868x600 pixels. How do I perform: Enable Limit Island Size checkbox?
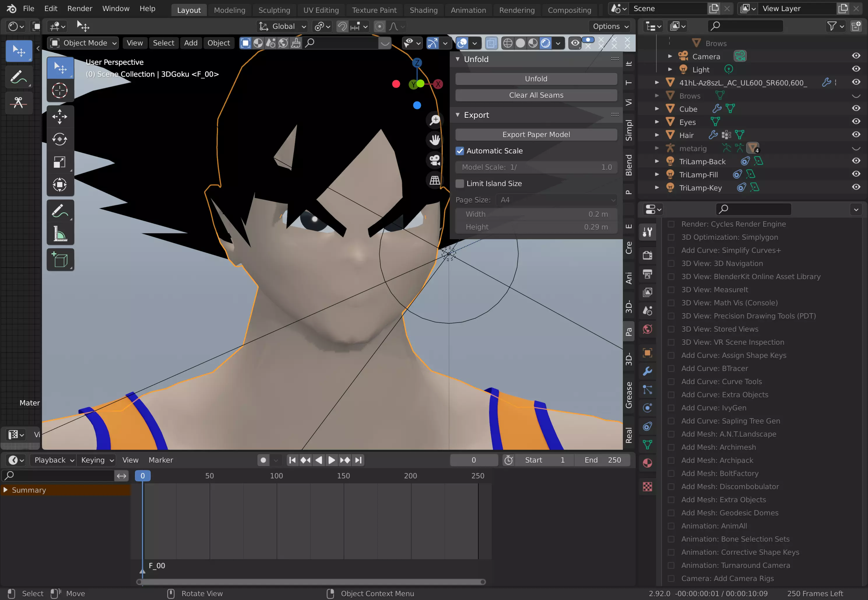tap(460, 183)
